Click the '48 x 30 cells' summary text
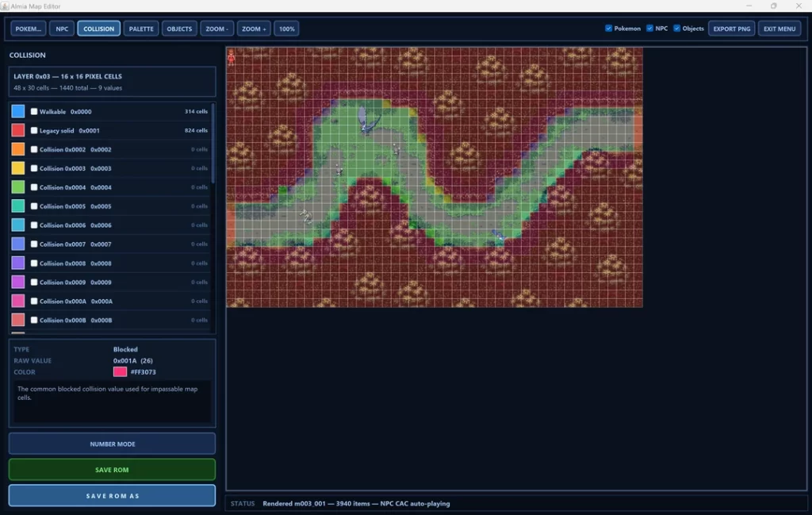Image resolution: width=812 pixels, height=515 pixels. (68, 88)
